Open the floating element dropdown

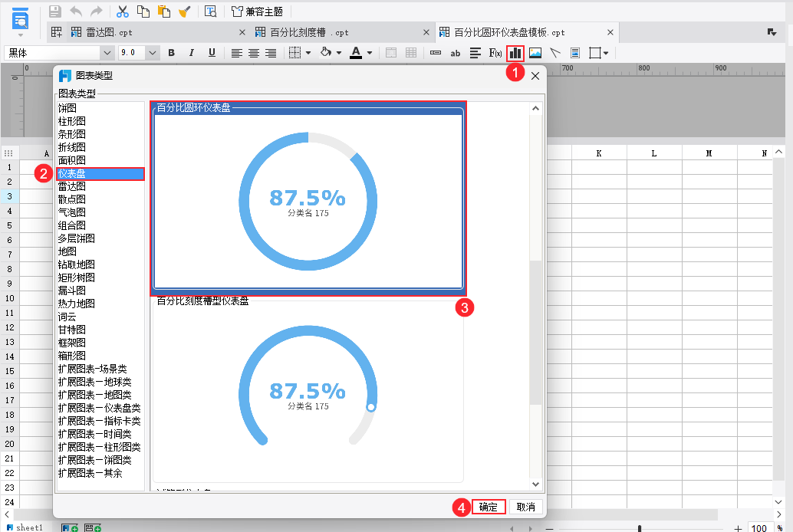[x=606, y=53]
